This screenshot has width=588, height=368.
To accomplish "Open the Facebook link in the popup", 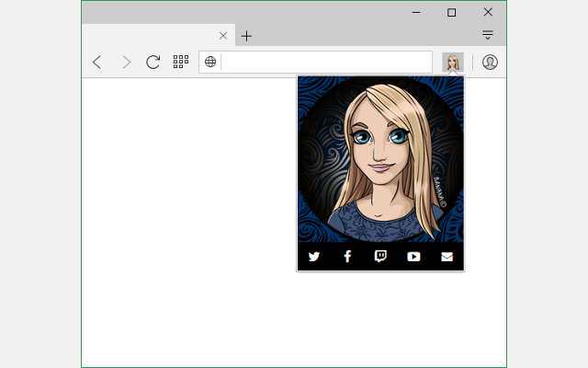I will click(347, 256).
